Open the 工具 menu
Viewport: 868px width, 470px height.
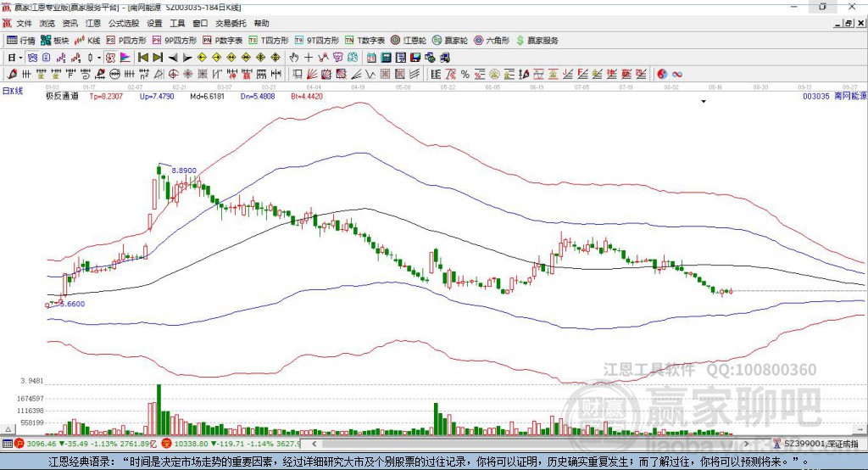click(x=177, y=23)
